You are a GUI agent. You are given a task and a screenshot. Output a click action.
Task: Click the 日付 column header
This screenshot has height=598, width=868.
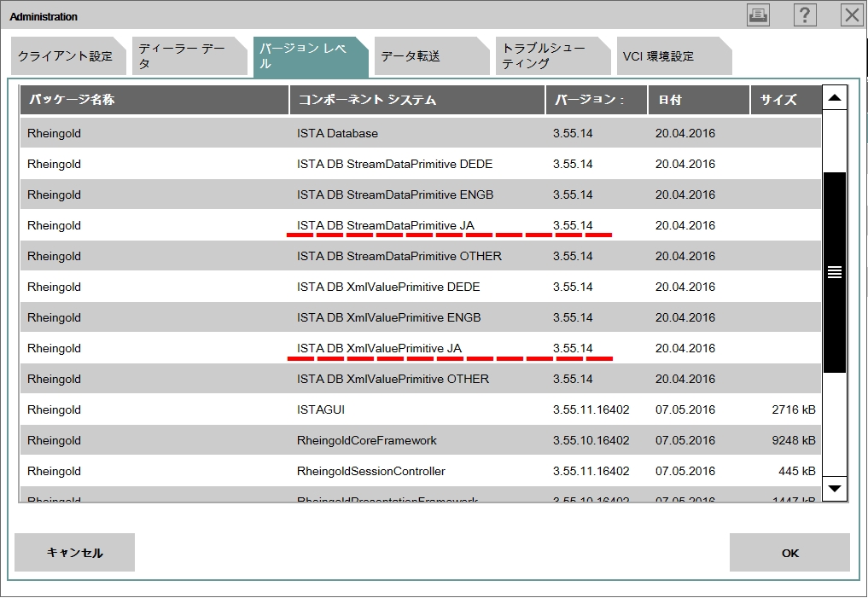tap(699, 100)
